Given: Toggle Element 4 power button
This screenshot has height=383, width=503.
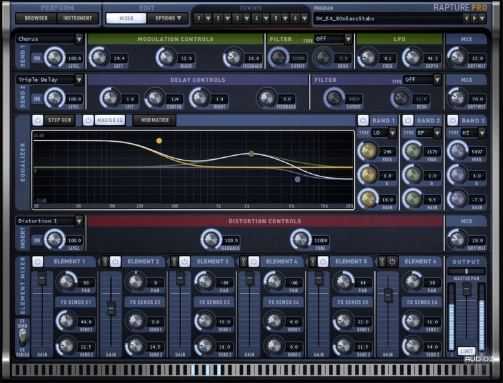Looking at the screenshot, I should 254,262.
